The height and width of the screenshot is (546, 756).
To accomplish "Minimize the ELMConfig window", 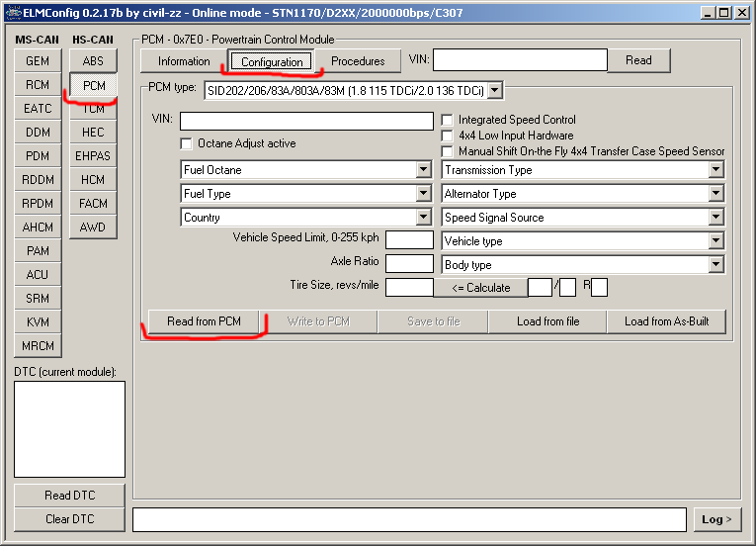I will coord(708,13).
